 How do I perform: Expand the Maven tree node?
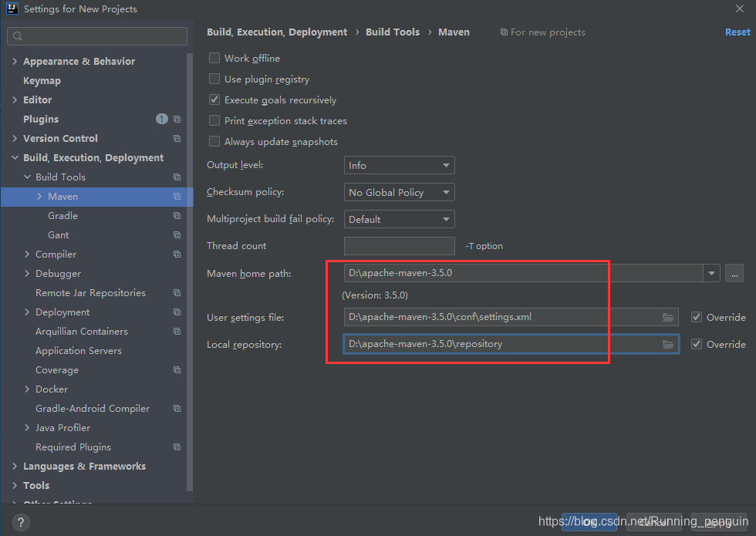39,196
